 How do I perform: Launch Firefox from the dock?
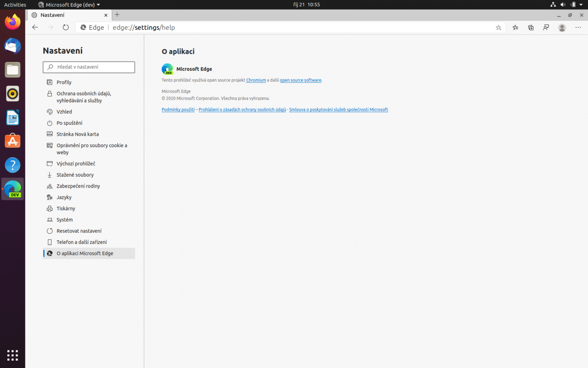point(12,22)
